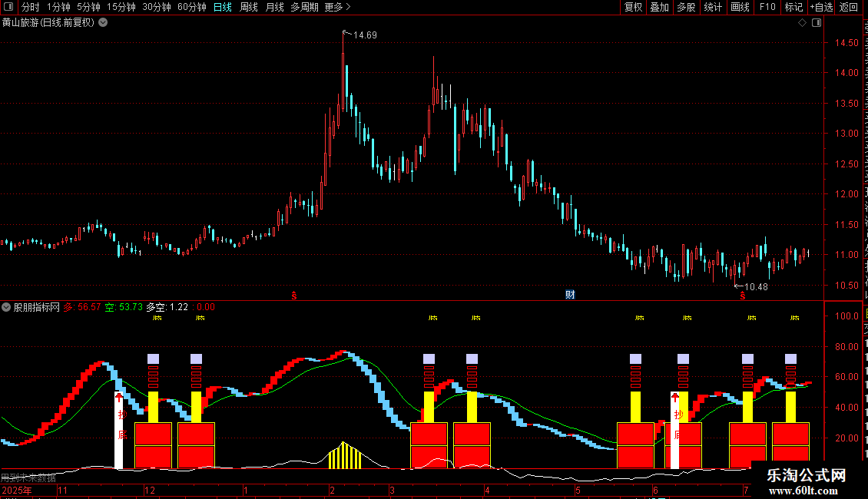Click the month 7 time axis label
Image resolution: width=868 pixels, height=499 pixels.
(x=746, y=490)
